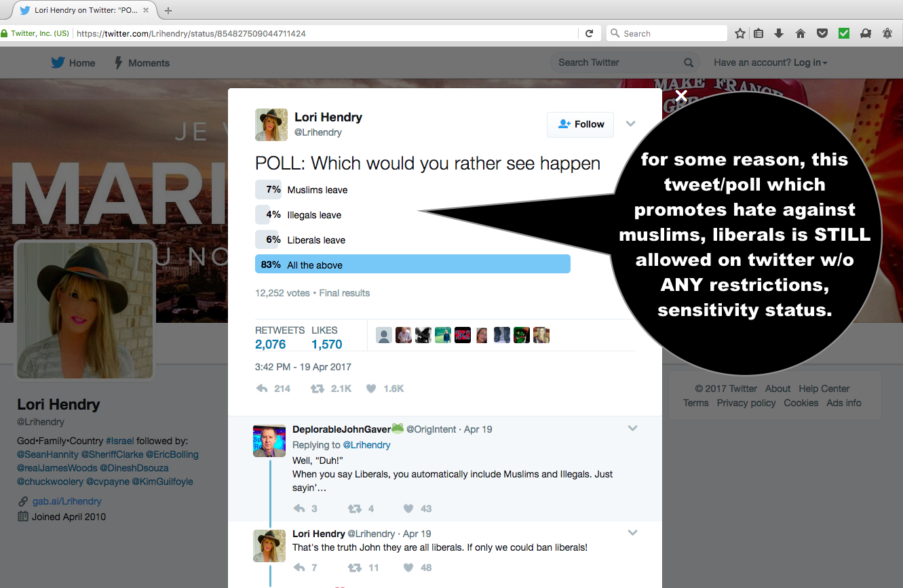This screenshot has width=903, height=588.
Task: Click Lori Hendry's avatar in the poll tweet header
Action: [271, 125]
